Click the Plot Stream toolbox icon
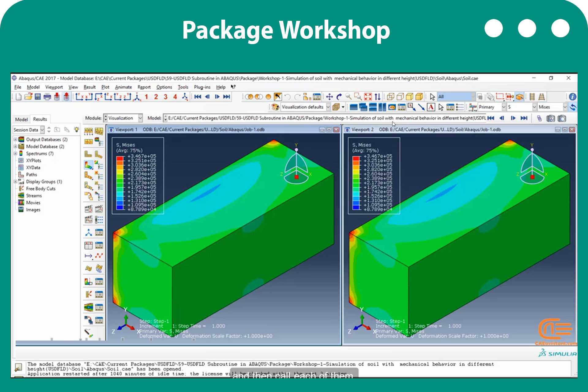 pyautogui.click(x=89, y=307)
